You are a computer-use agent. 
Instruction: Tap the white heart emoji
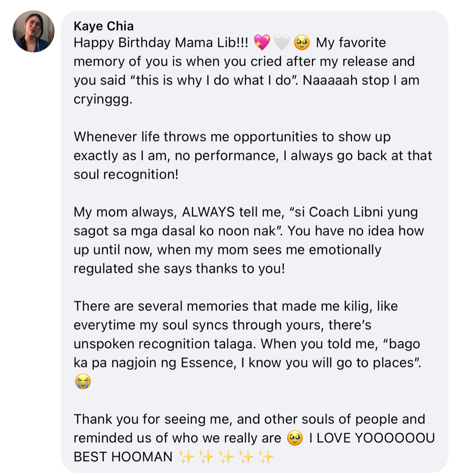282,42
